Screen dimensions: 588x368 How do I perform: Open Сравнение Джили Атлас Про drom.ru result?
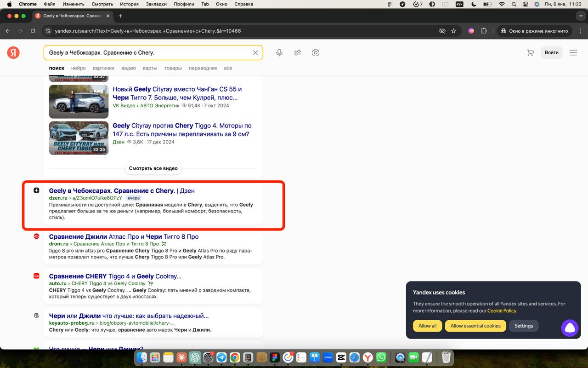point(124,236)
